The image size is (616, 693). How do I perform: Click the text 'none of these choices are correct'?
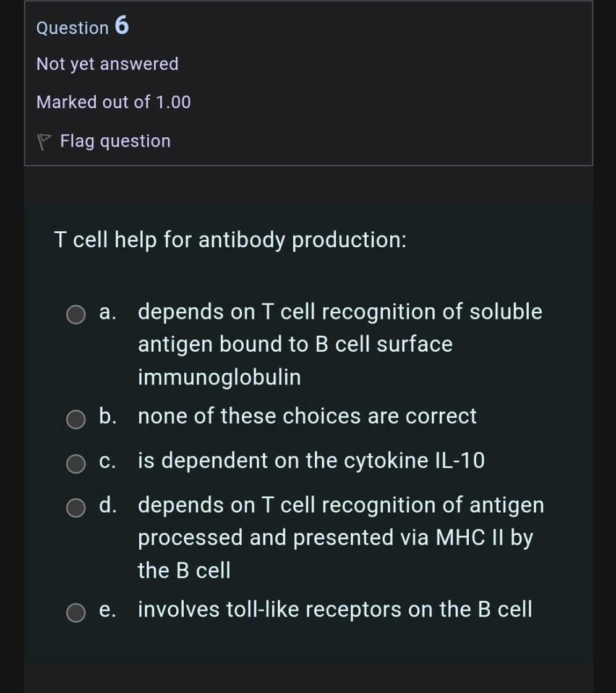(307, 416)
